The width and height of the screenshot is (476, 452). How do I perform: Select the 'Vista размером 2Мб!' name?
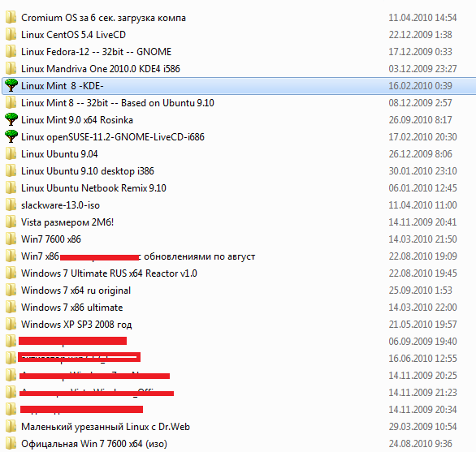click(67, 222)
